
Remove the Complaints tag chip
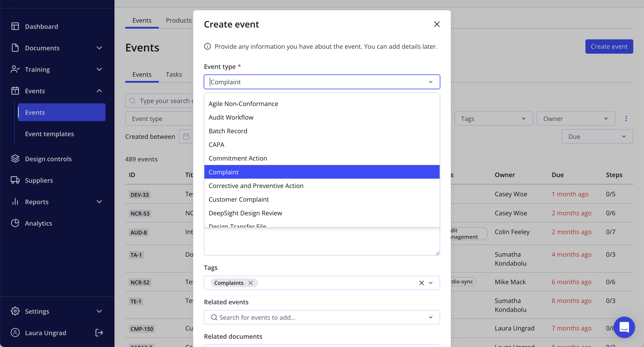[x=251, y=283]
